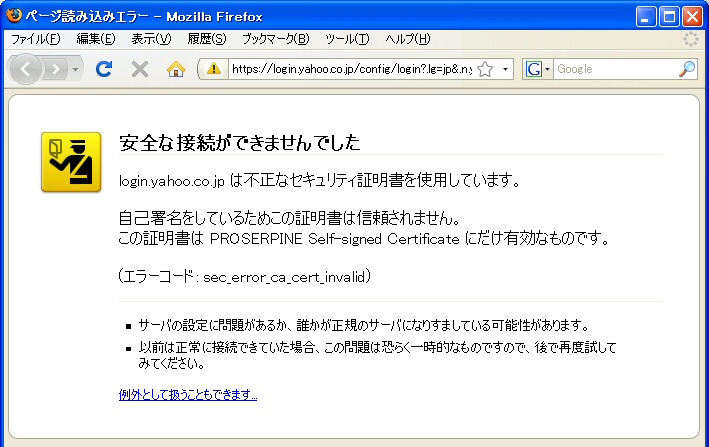Image resolution: width=709 pixels, height=447 pixels.
Task: Open the 履歴(S) menu
Action: 207,39
